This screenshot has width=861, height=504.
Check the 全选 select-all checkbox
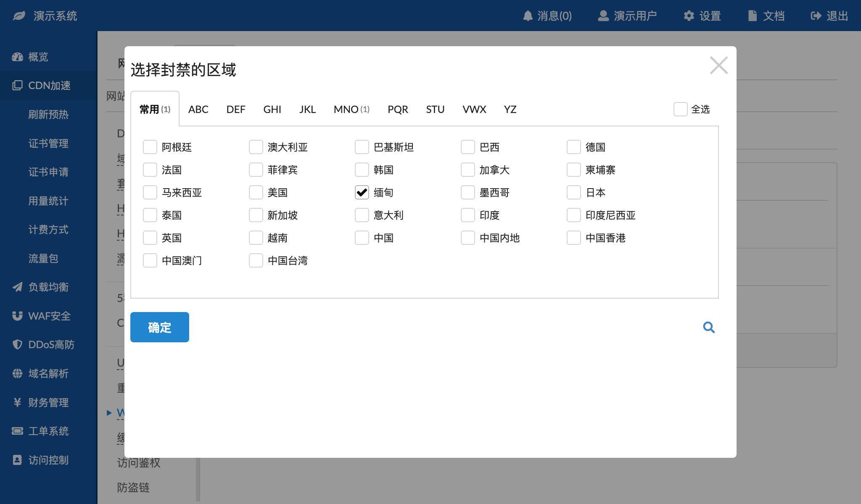[x=680, y=109]
